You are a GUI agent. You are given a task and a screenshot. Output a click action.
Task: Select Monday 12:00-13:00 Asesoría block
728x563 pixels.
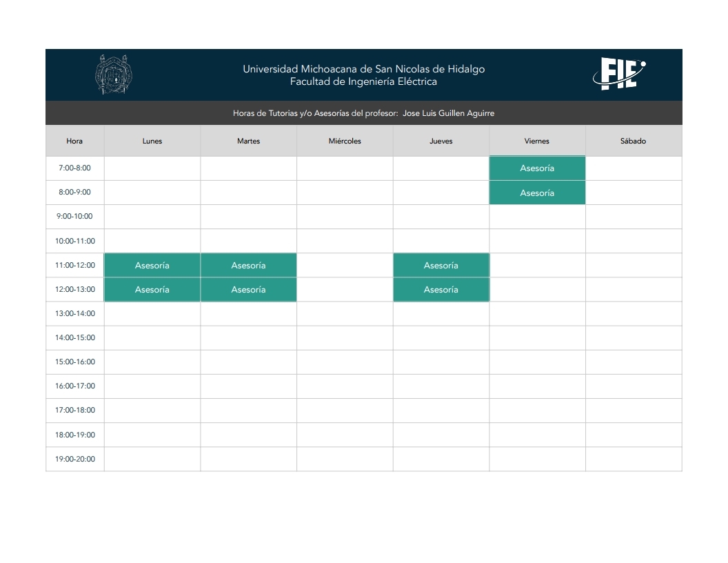(x=152, y=289)
